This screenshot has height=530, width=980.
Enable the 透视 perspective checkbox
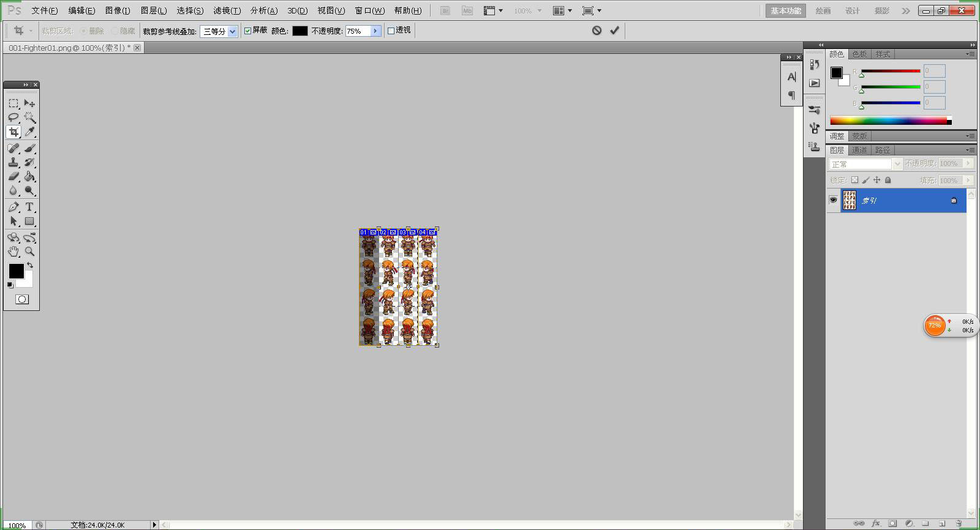coord(391,31)
